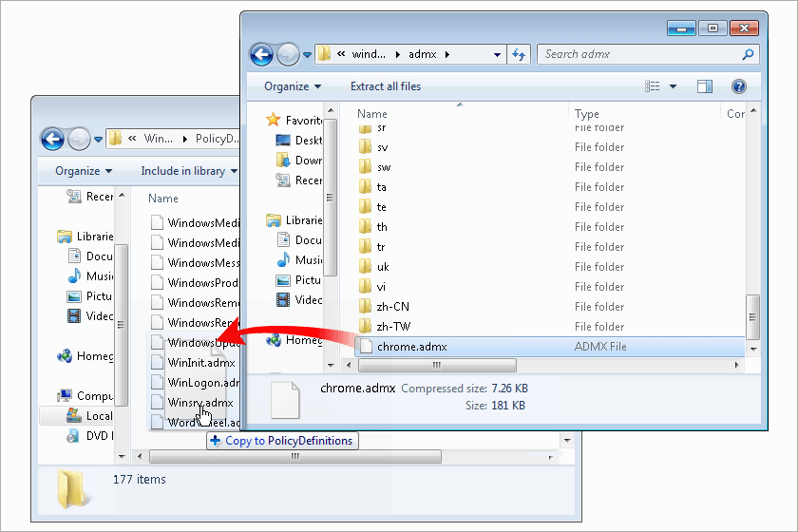Click horizontal scrollbar in PolicyDefinitions window
The image size is (798, 532).
tap(295, 457)
